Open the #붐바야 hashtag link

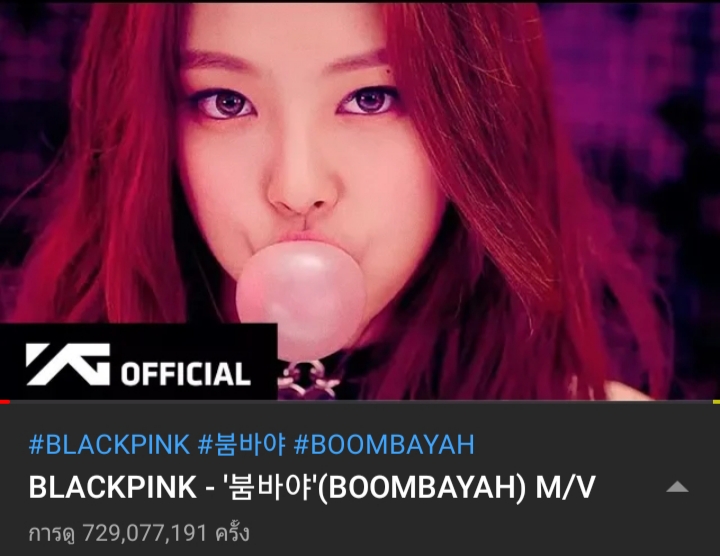pos(242,444)
